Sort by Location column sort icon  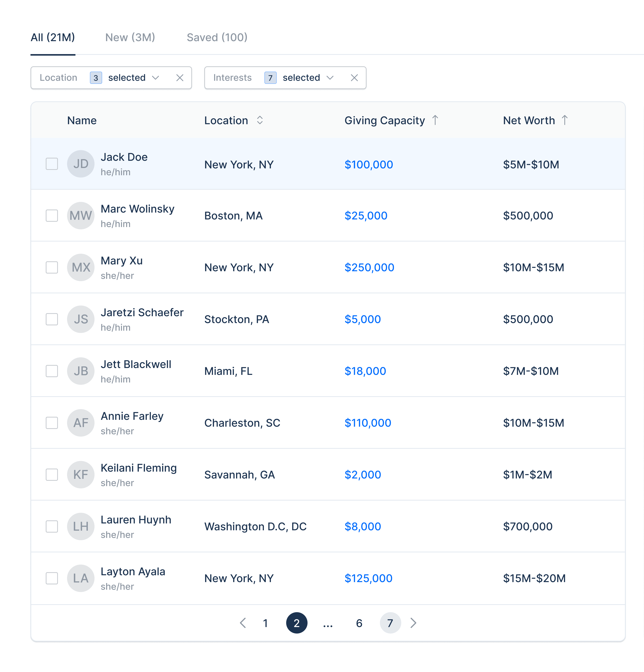coord(260,120)
